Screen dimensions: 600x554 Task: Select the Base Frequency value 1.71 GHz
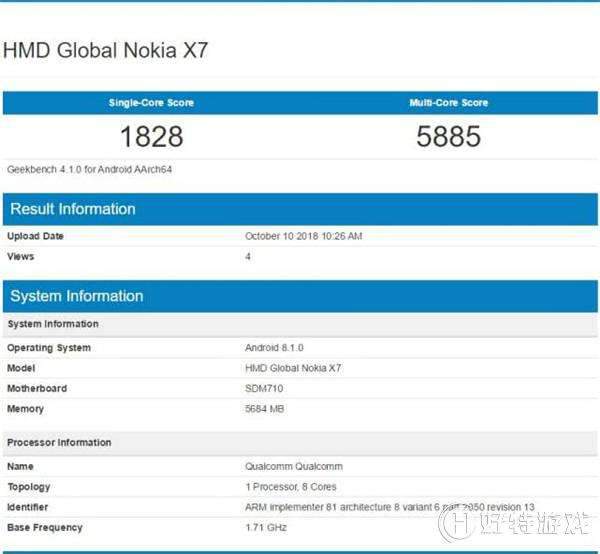pos(266,528)
